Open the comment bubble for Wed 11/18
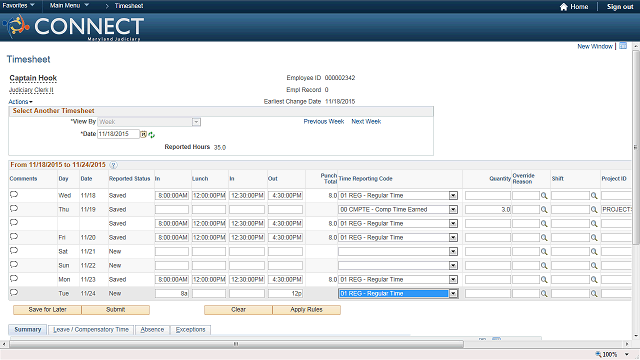 point(14,195)
